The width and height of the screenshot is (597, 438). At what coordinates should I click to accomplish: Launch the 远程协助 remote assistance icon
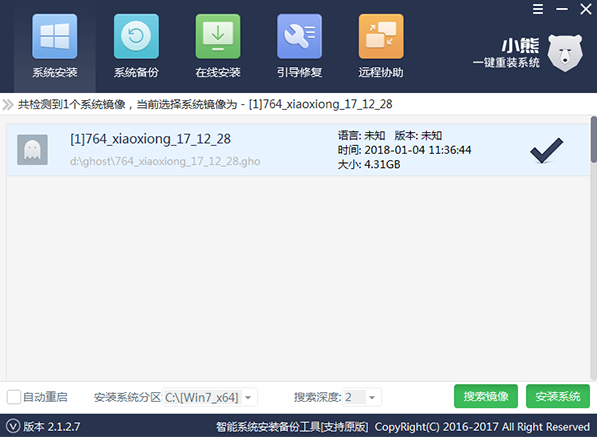(381, 37)
